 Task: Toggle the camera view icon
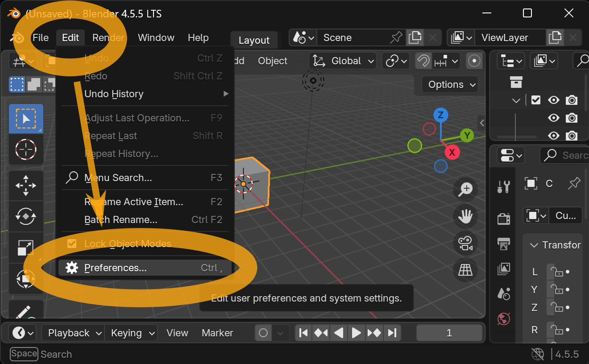click(x=465, y=244)
